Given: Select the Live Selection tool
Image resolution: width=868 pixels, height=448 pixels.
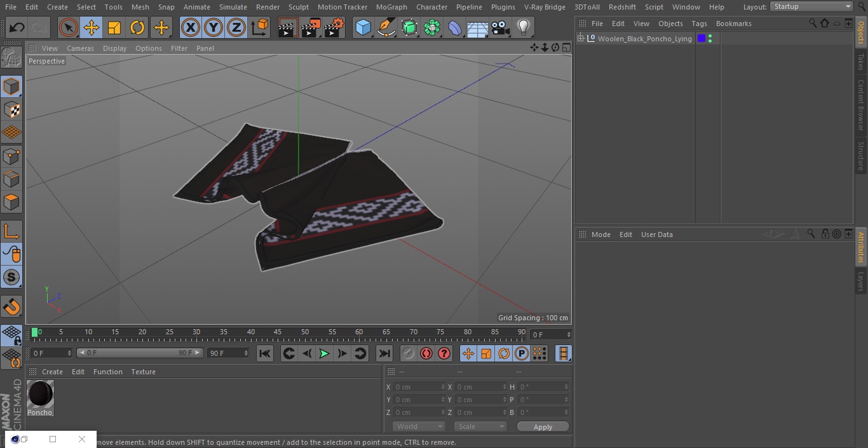Looking at the screenshot, I should 69,27.
